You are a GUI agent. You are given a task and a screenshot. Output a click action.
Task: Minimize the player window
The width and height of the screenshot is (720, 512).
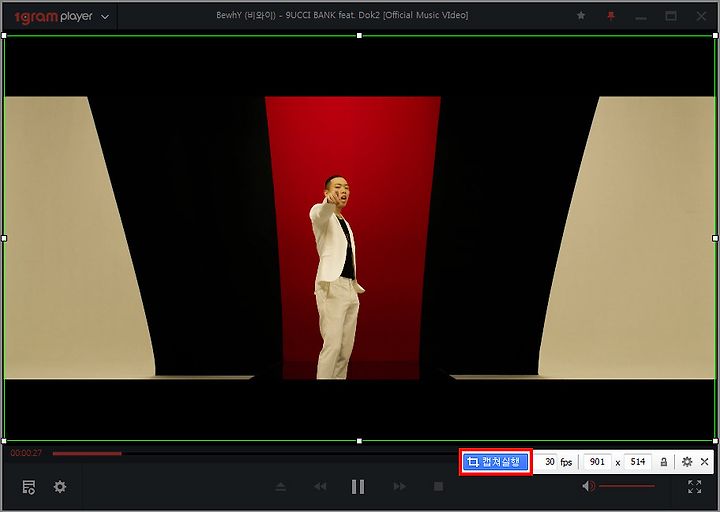tap(641, 18)
